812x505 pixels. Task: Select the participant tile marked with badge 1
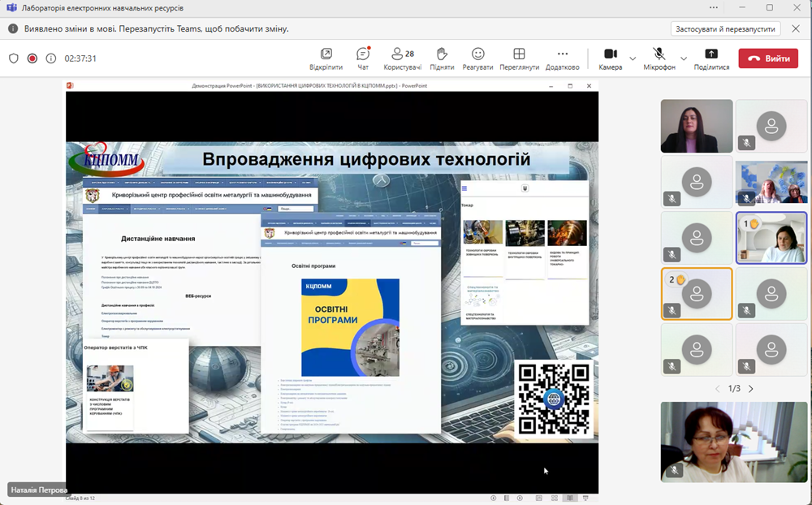[x=771, y=237]
